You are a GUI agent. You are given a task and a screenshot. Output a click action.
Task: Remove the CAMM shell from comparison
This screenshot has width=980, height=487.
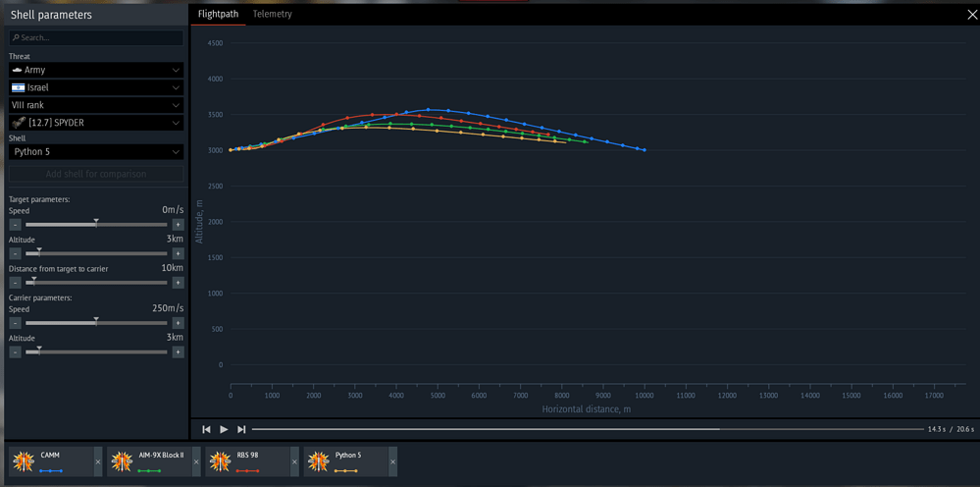97,462
